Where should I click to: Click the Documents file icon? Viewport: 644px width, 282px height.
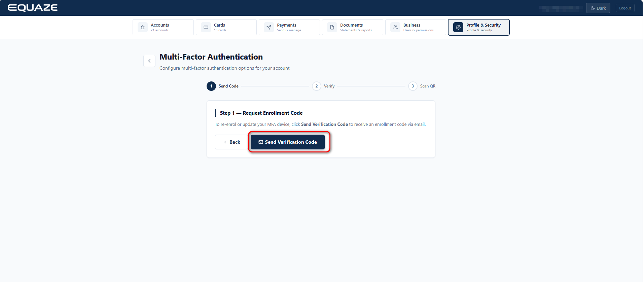(x=332, y=27)
